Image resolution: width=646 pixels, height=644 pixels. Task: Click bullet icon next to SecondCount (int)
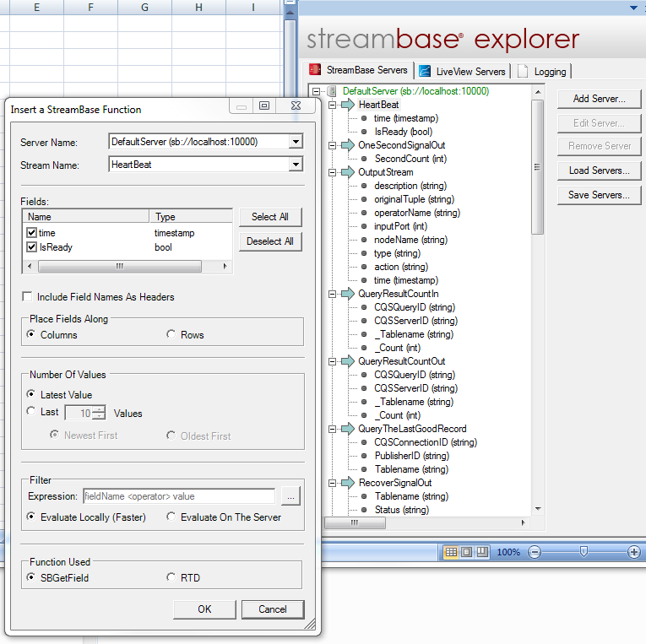click(x=364, y=159)
